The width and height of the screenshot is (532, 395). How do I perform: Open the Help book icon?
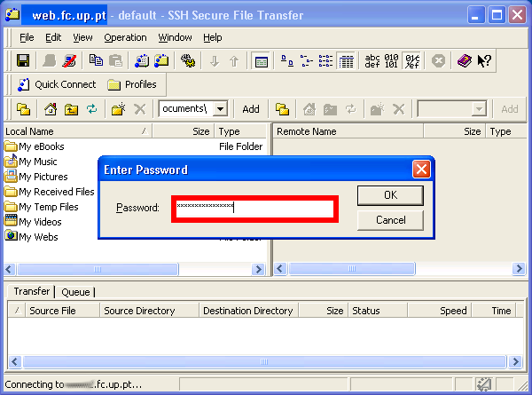tap(464, 60)
